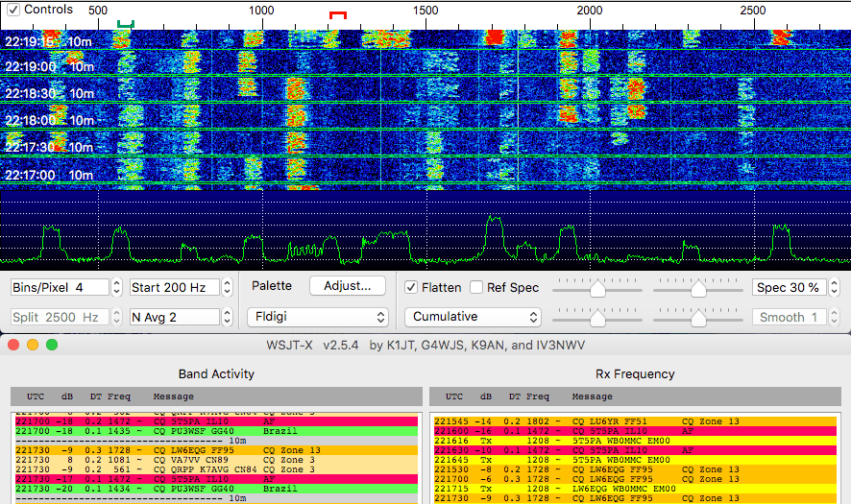Click the 1500 Hz mark on frequency scale
The height and width of the screenshot is (504, 851).
pos(425,11)
